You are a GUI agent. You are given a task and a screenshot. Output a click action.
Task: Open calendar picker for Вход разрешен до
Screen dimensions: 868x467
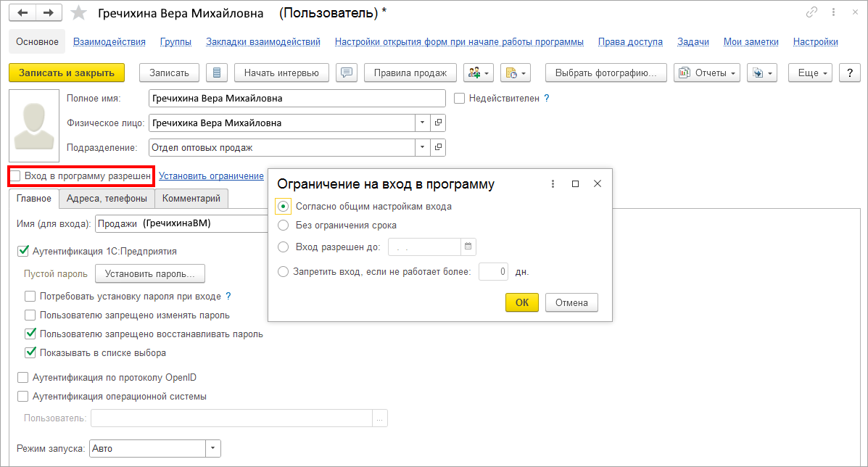point(468,247)
